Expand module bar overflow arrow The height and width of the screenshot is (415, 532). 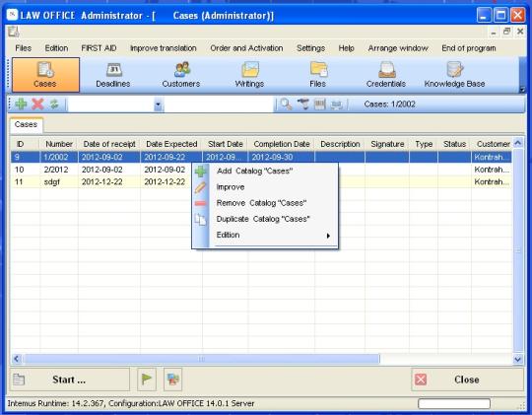point(522,90)
